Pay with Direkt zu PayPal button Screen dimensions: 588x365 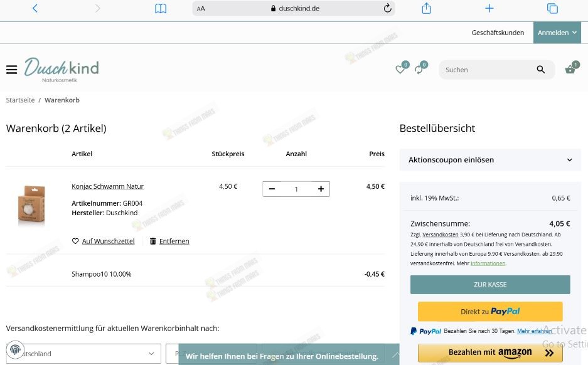coord(490,312)
